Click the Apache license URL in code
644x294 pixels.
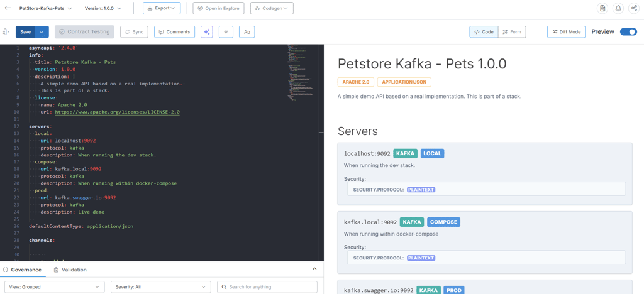point(118,112)
